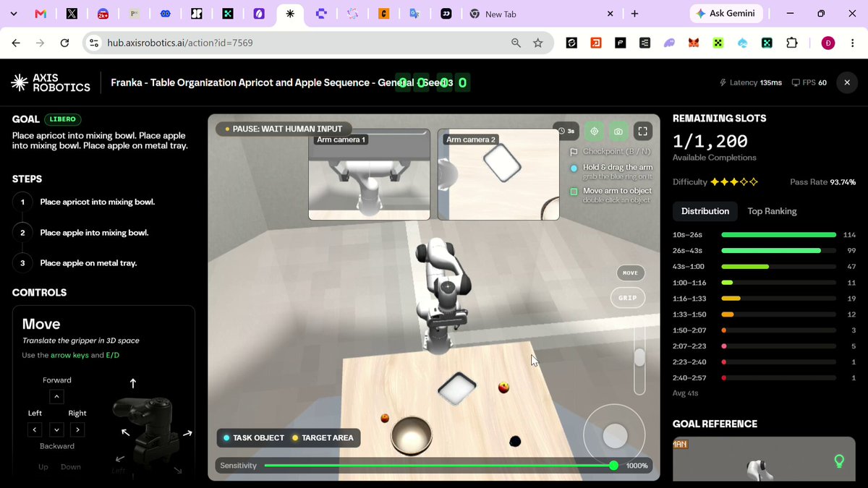Open a new browser tab
This screenshot has width=868, height=488.
coord(634,14)
